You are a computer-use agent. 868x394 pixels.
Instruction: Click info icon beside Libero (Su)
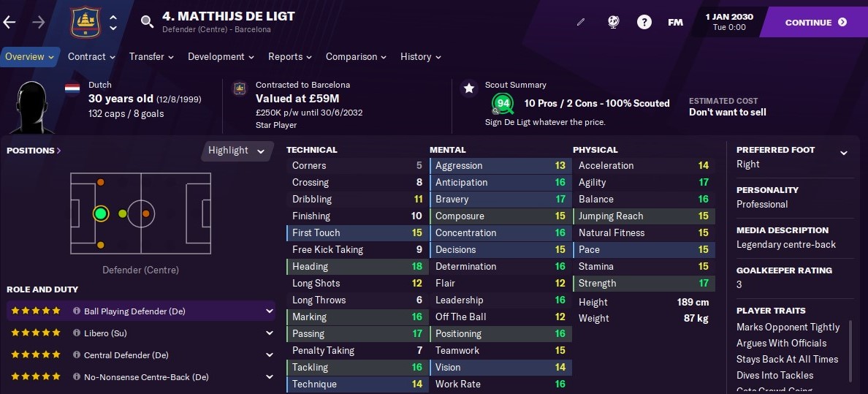point(77,333)
